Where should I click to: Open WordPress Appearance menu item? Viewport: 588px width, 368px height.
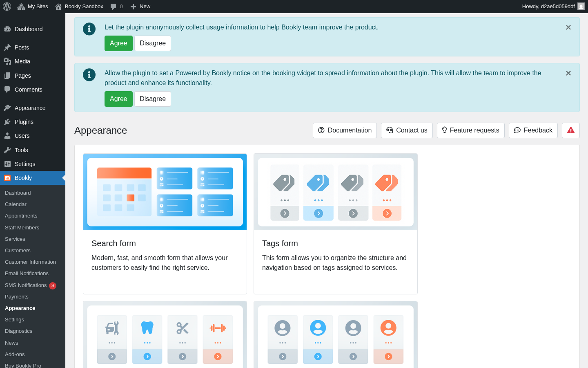(x=33, y=108)
